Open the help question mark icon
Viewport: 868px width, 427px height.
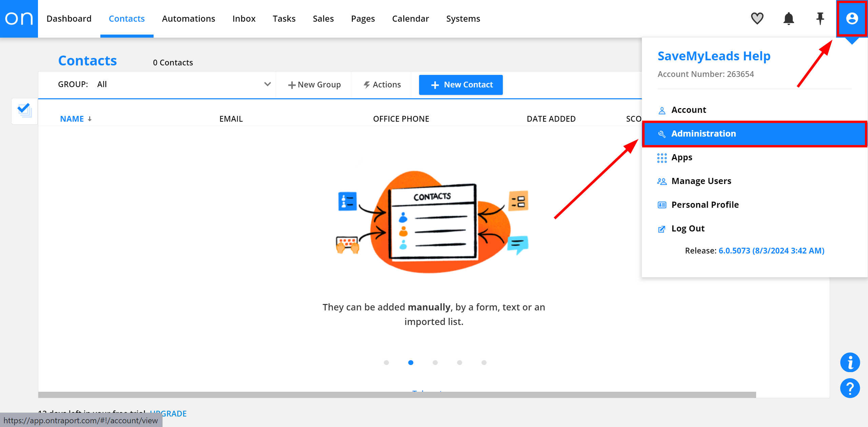point(850,388)
